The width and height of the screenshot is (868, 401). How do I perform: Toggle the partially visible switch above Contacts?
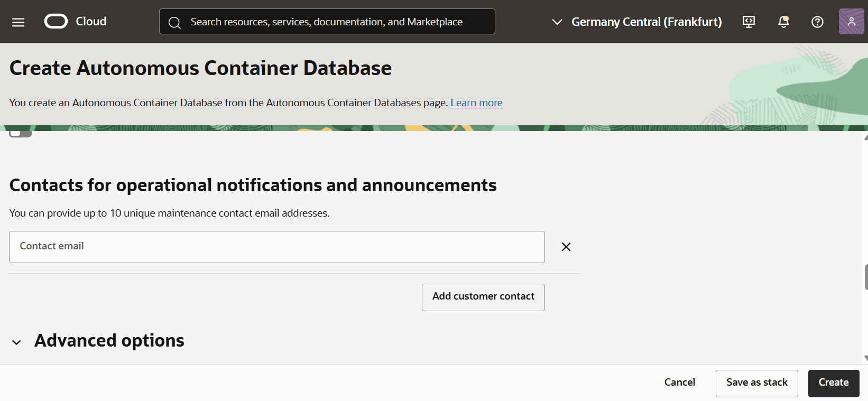[x=21, y=133]
